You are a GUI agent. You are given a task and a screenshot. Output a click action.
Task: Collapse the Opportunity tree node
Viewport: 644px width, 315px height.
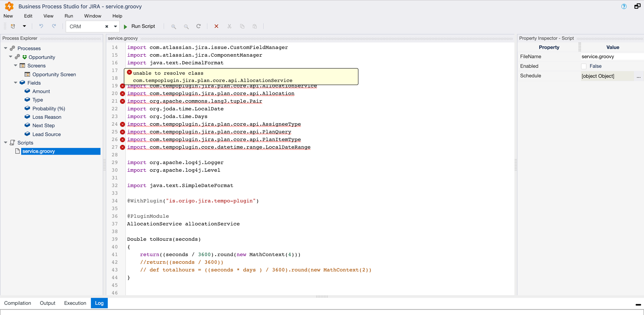tap(10, 57)
